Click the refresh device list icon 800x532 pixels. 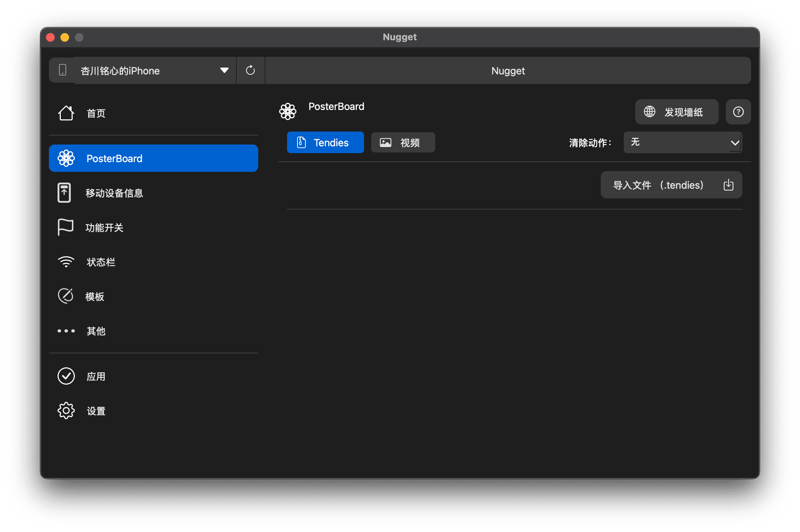click(250, 70)
